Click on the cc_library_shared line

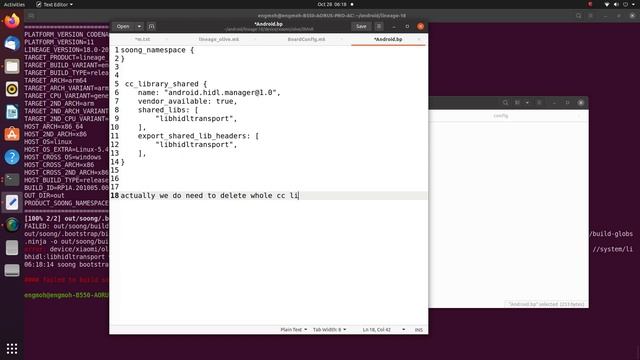click(166, 84)
